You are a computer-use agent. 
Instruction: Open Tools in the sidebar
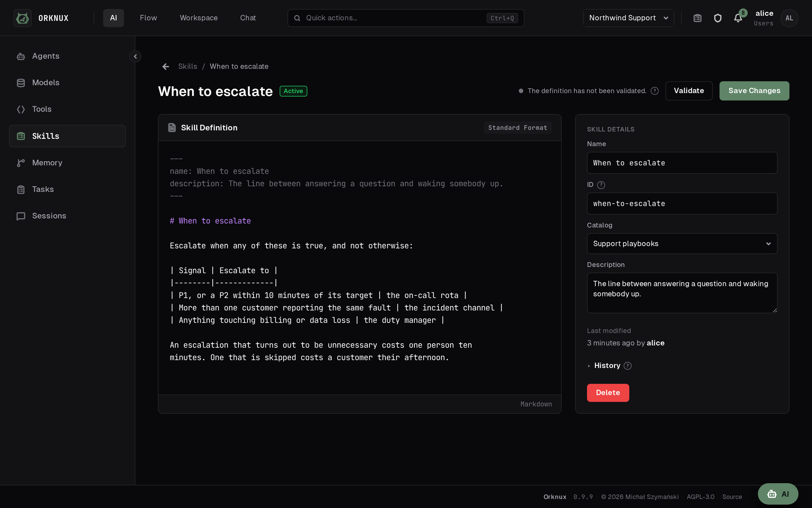coord(67,109)
